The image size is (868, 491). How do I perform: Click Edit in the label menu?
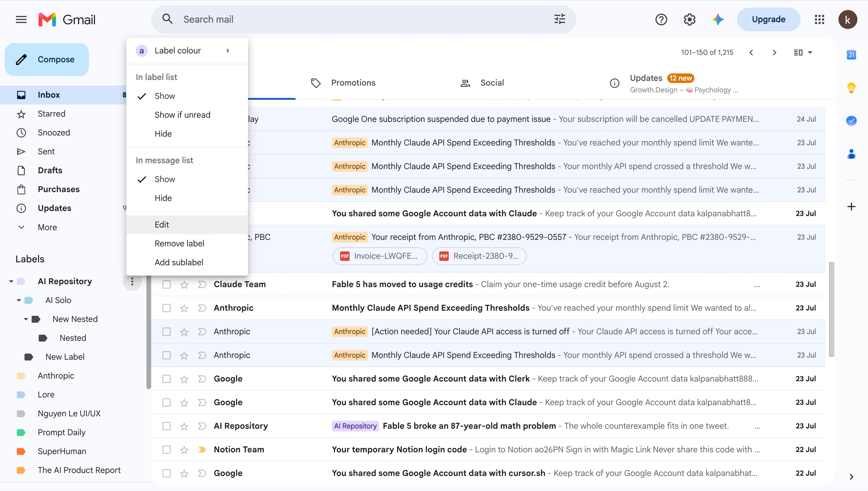point(187,225)
